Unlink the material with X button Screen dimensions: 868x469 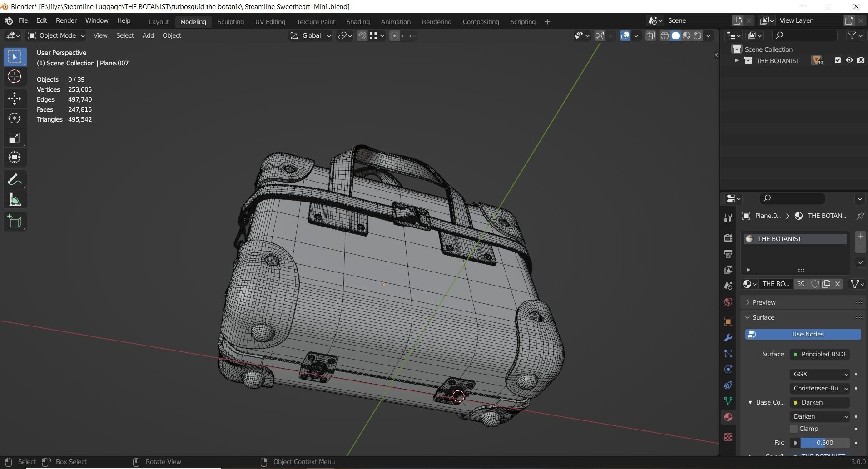coord(838,284)
